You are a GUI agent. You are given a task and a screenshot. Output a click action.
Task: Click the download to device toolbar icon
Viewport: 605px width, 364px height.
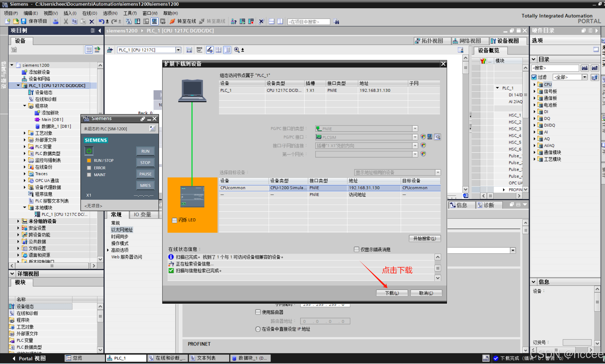point(137,21)
